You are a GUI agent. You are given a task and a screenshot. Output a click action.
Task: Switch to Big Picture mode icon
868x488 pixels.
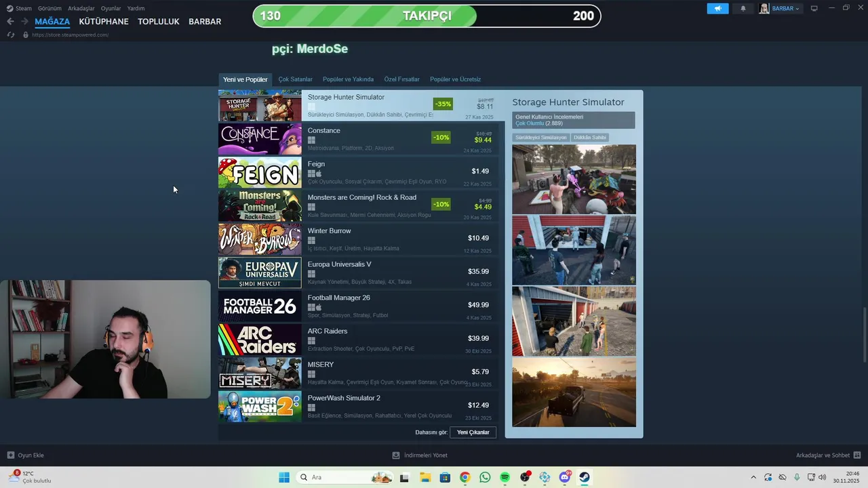coord(814,8)
